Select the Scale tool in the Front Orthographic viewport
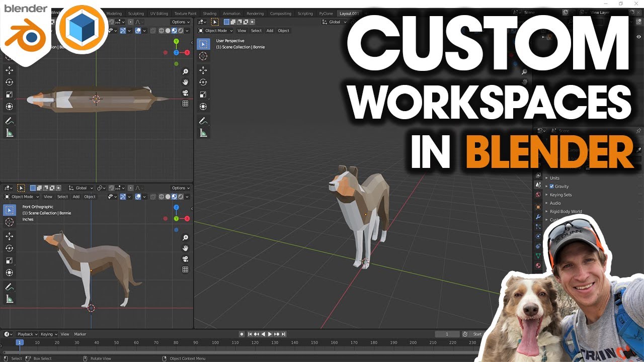This screenshot has width=644, height=362. pos(10,260)
